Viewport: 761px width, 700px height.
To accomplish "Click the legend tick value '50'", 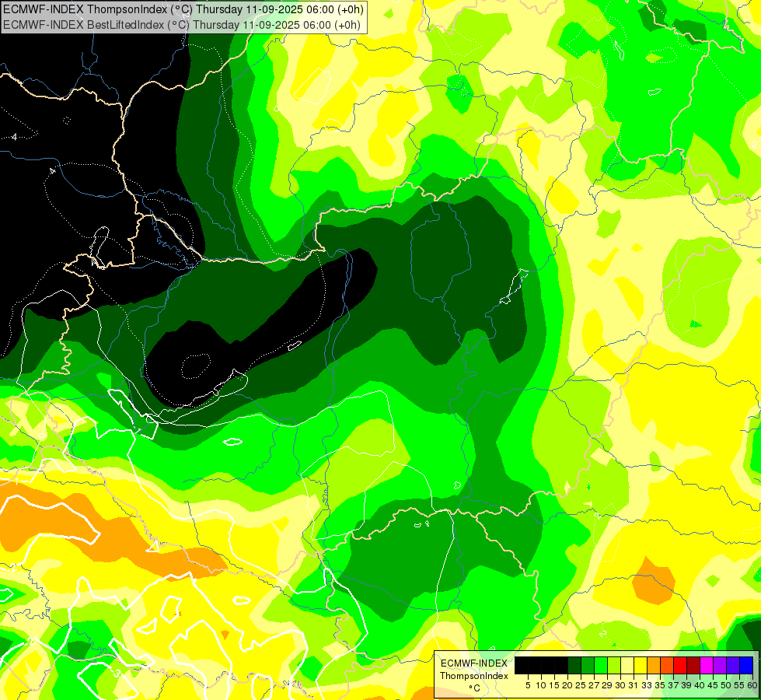I will pyautogui.click(x=726, y=685).
